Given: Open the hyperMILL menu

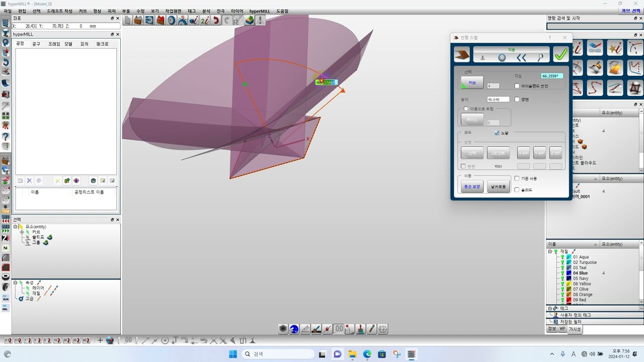Looking at the screenshot, I should [x=260, y=11].
